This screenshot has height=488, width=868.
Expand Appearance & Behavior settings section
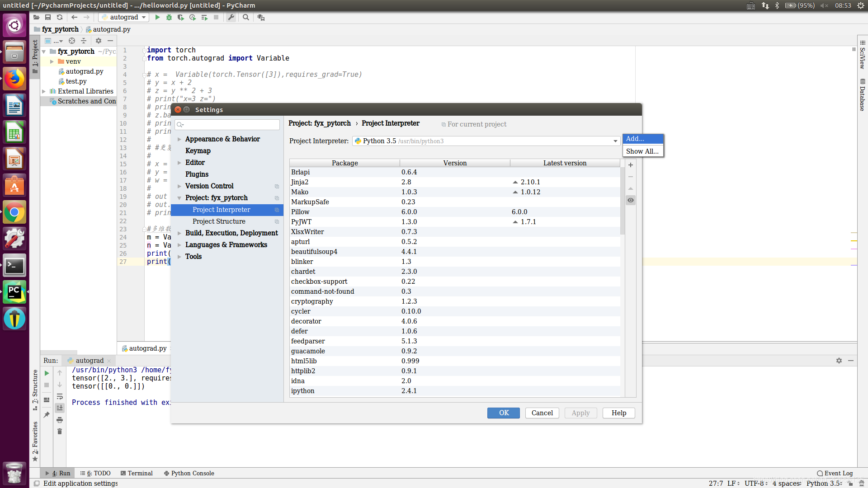[x=179, y=139]
